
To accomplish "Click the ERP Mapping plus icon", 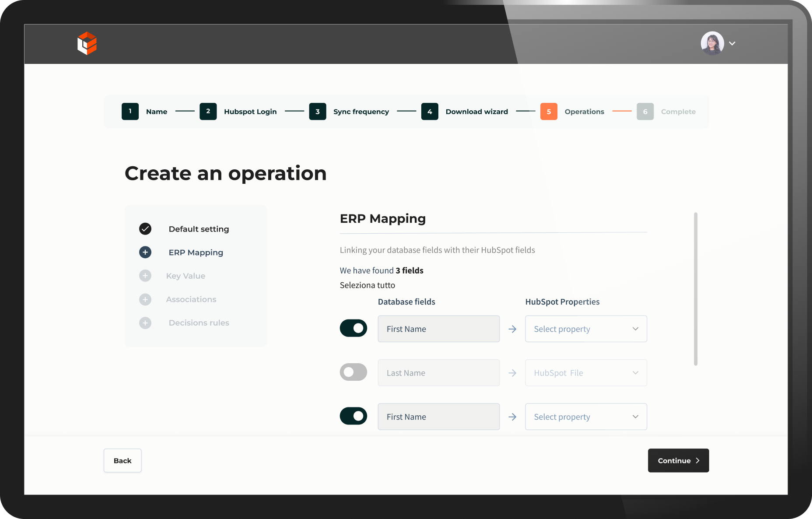I will coord(145,252).
